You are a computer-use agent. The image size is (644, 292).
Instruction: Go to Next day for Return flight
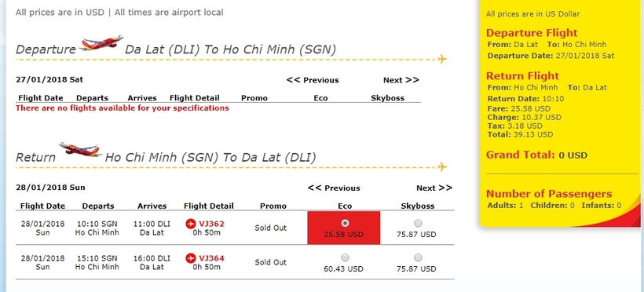pos(434,188)
